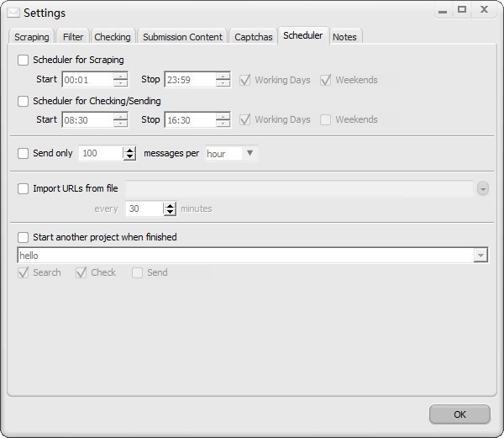The height and width of the screenshot is (438, 504).
Task: Select the Captchas tab
Action: pos(254,37)
